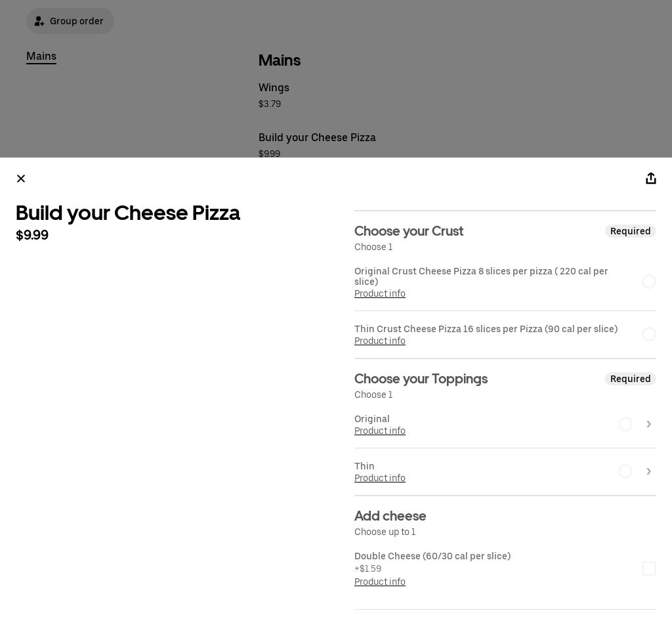Expand options for the Original topping

coord(648,424)
